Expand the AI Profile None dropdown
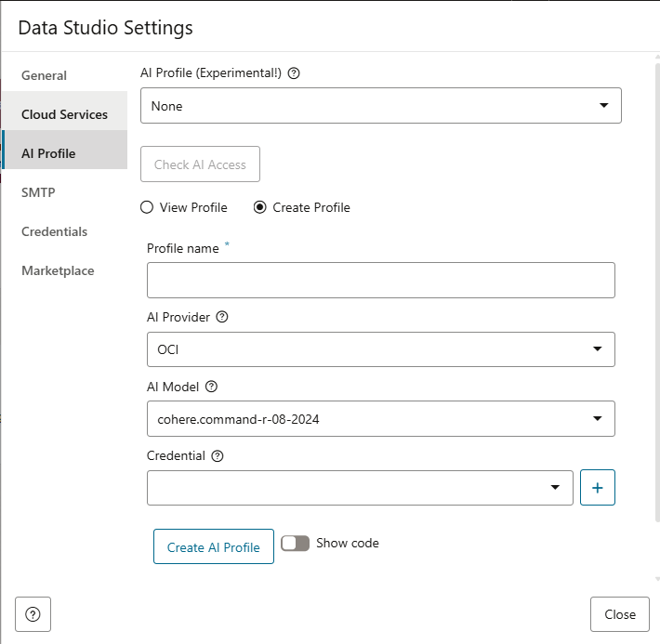The height and width of the screenshot is (644, 660). (x=380, y=106)
